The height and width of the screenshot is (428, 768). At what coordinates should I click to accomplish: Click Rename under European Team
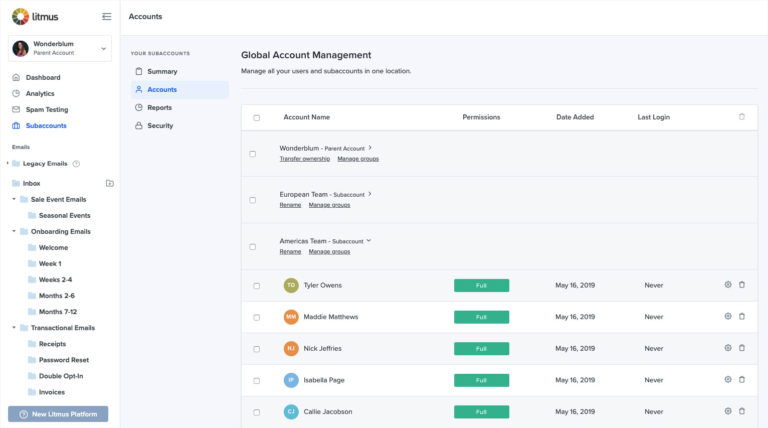[290, 205]
